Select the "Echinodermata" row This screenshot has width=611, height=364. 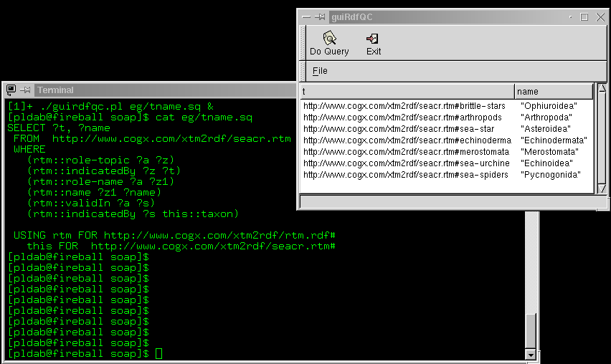tap(553, 140)
